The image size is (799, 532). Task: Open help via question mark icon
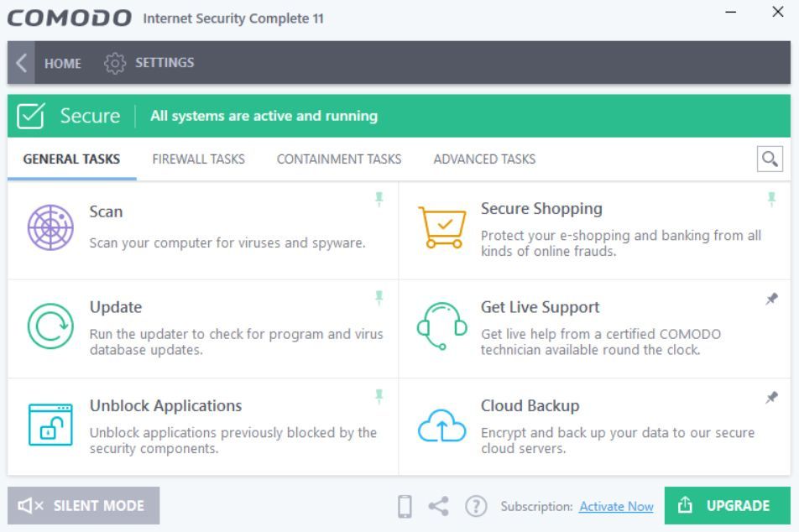(x=476, y=506)
